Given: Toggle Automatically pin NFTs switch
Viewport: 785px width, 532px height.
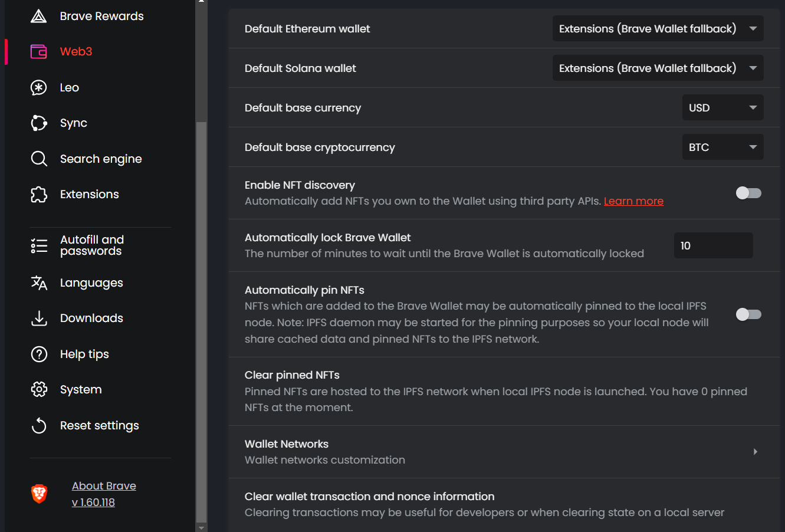Looking at the screenshot, I should pos(749,314).
